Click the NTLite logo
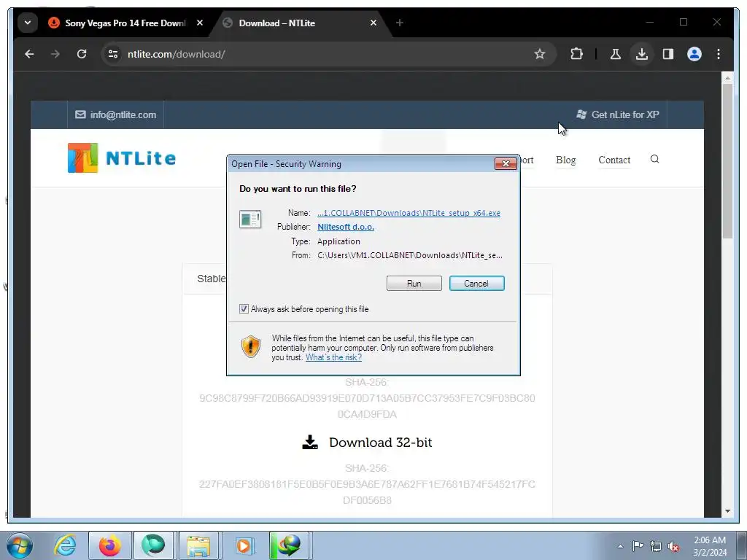 point(122,158)
